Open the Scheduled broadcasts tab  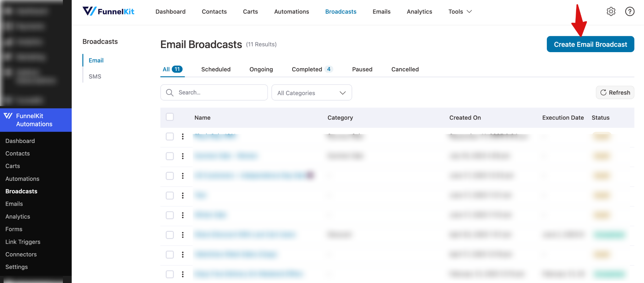(216, 69)
